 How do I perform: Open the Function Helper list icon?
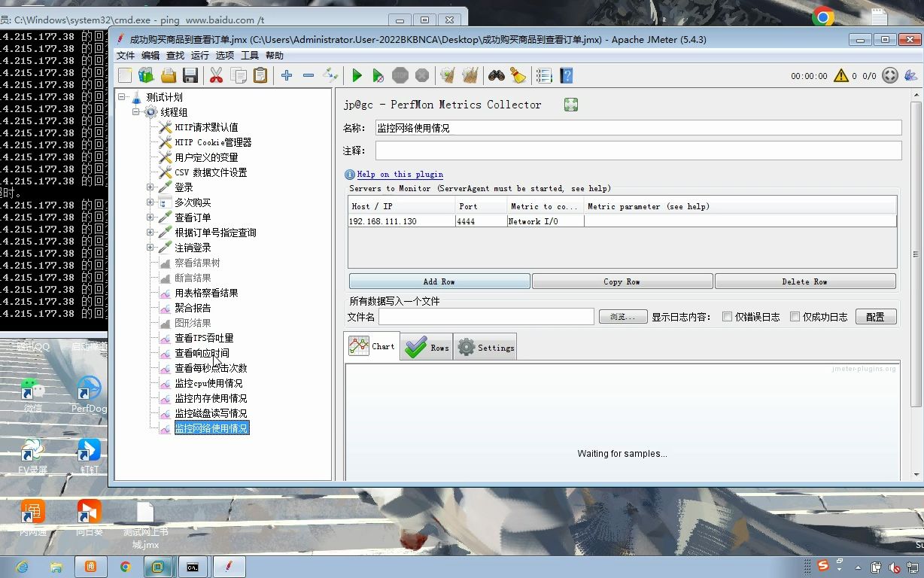544,75
